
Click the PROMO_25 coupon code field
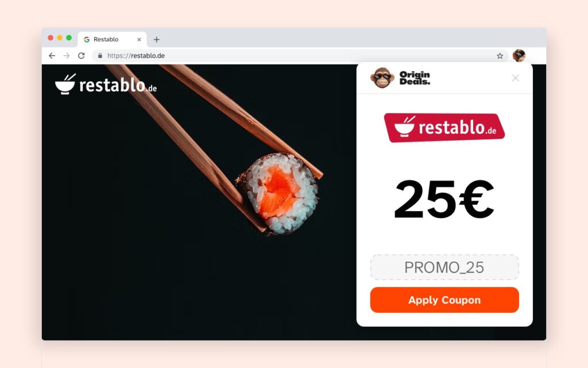(x=444, y=267)
